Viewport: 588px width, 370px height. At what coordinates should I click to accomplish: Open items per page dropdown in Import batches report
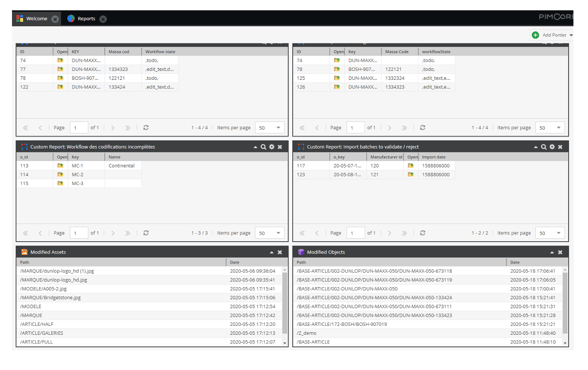tap(559, 233)
